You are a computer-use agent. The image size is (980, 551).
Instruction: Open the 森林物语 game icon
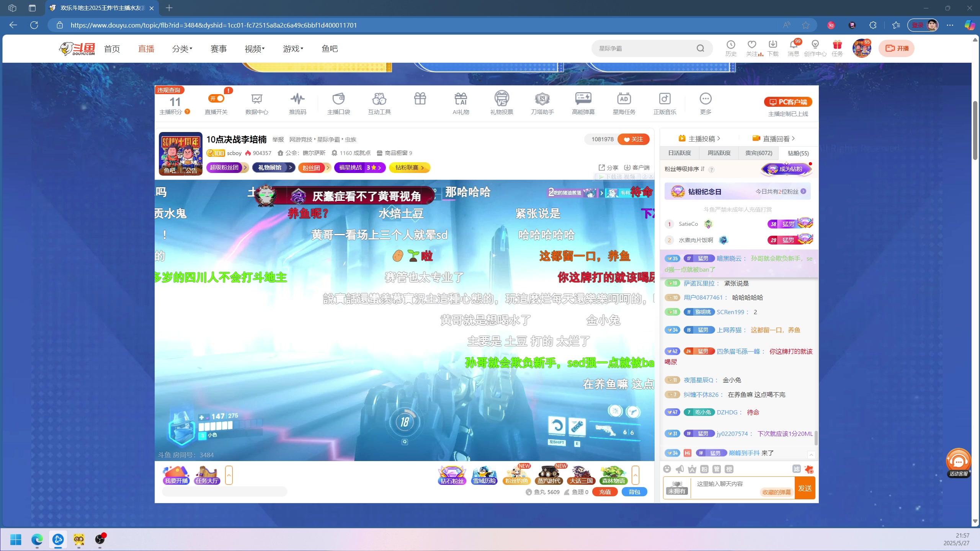613,475
